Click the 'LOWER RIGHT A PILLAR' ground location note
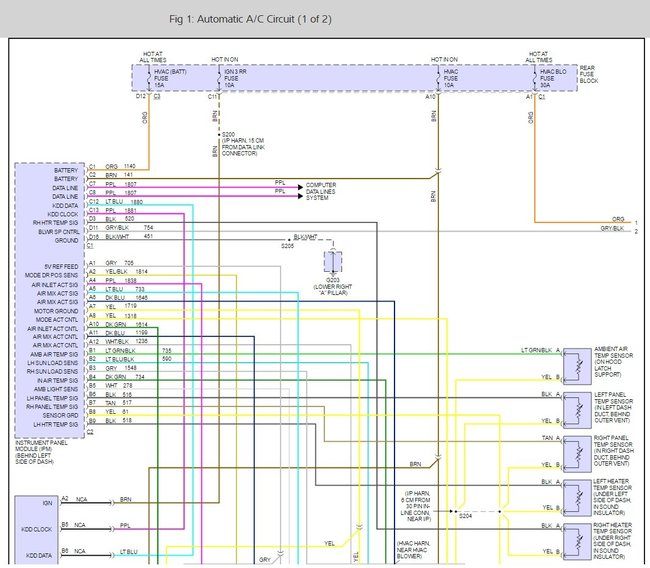Viewport: 650px width, 568px height. pyautogui.click(x=333, y=290)
